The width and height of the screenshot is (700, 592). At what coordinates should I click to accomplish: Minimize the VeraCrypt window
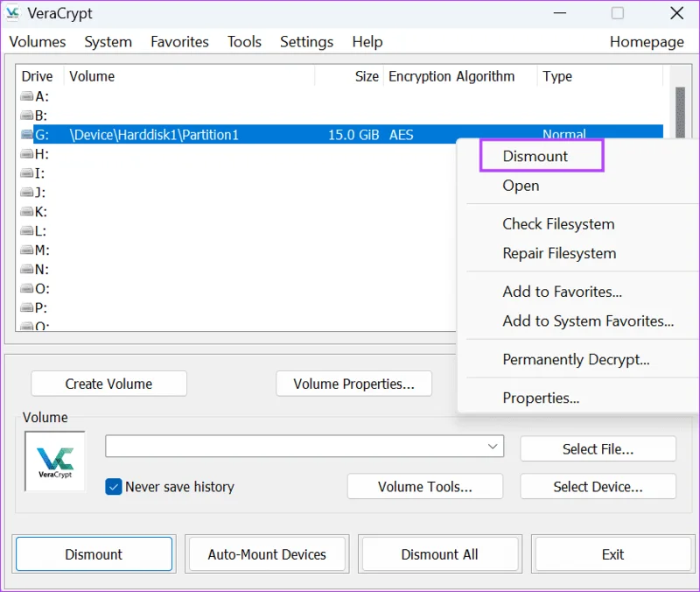pos(560,13)
